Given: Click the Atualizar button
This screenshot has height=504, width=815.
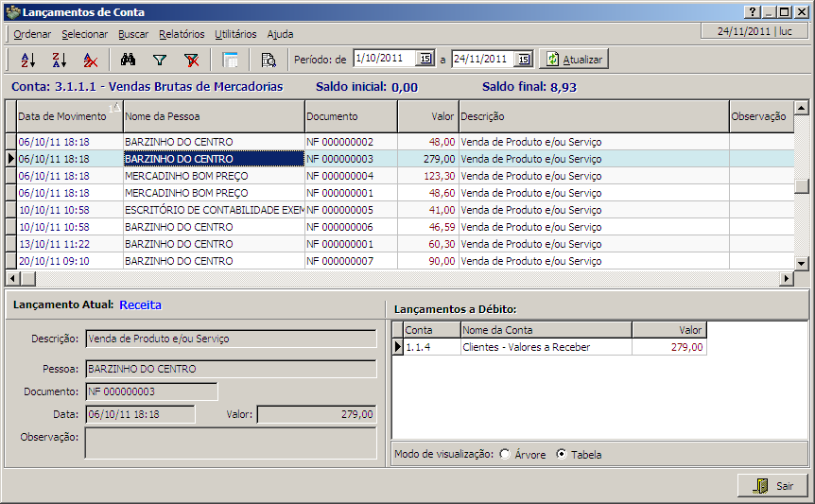Looking at the screenshot, I should coord(573,59).
